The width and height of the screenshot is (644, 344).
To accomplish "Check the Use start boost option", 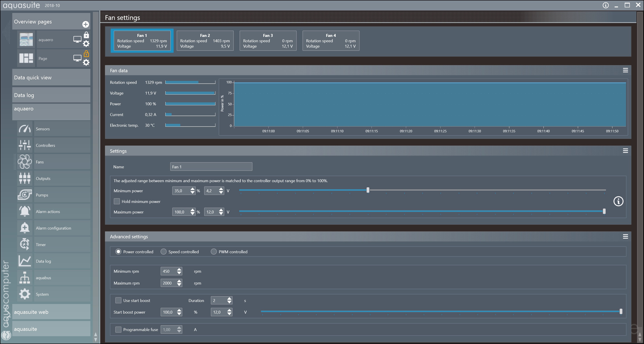I will (118, 300).
